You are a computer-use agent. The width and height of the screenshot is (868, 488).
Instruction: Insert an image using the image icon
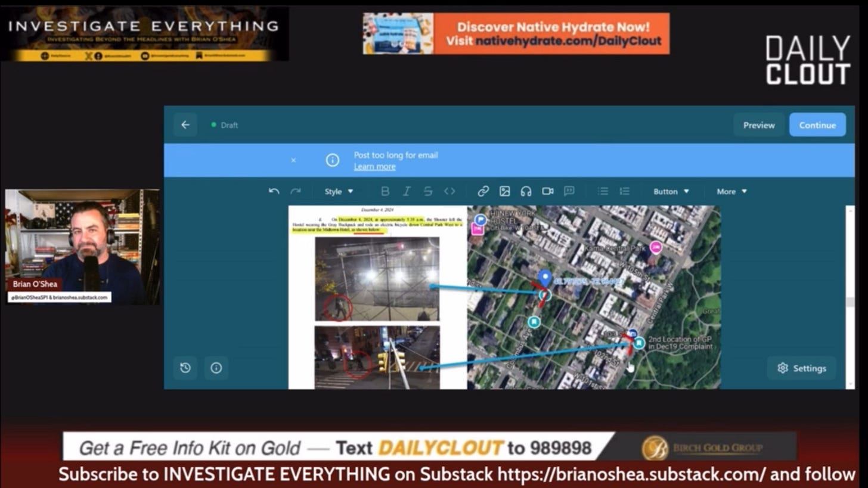(x=505, y=191)
